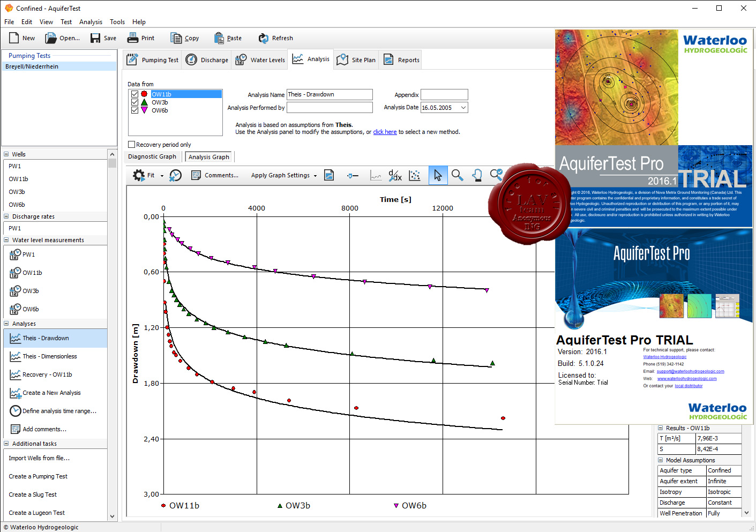Viewport: 756px width, 532px height.
Task: Switch to the Discharge tab
Action: 207,60
